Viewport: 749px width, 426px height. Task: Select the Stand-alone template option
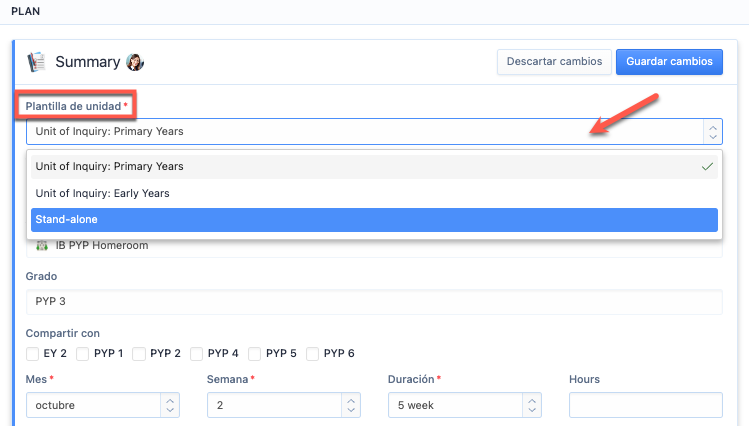[374, 219]
